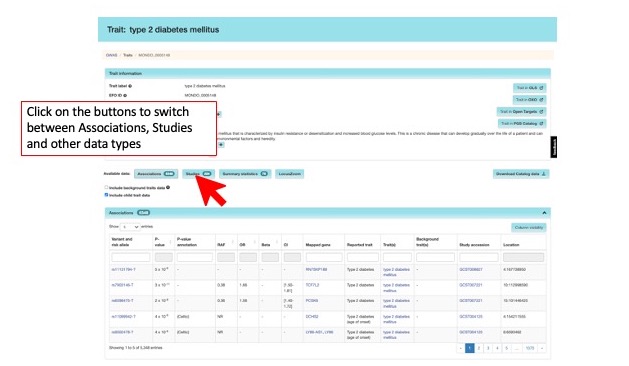Open the black Feedback side tab
This screenshot has height=366, width=629.
(554, 147)
